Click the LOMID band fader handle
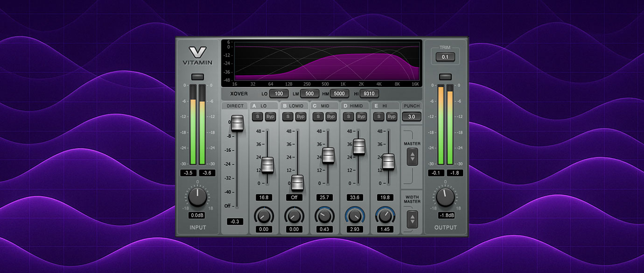 [x=297, y=183]
